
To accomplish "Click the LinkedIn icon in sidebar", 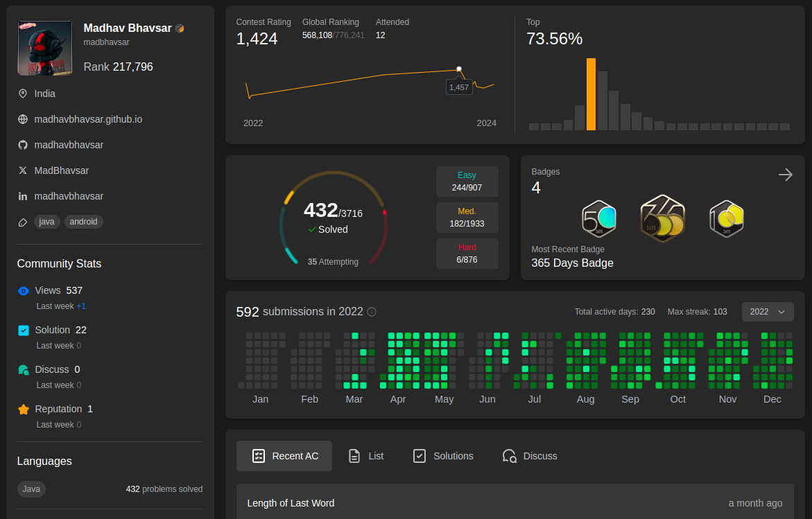I will (x=23, y=196).
